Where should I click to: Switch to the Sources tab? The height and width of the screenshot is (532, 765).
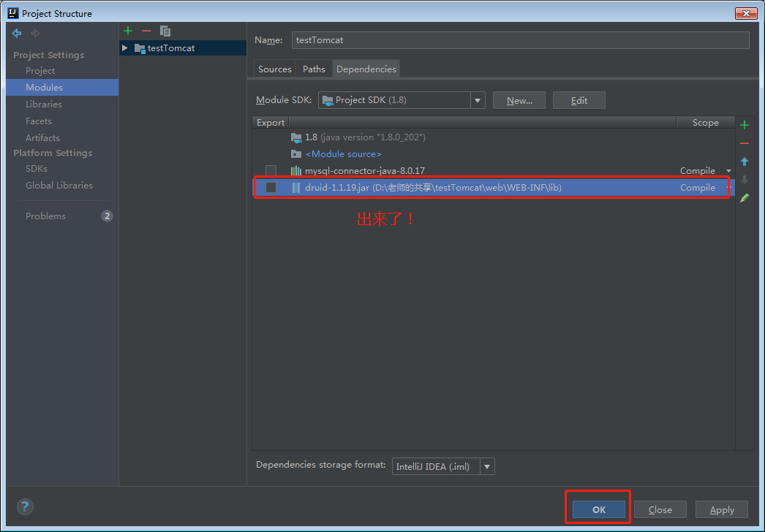(275, 69)
